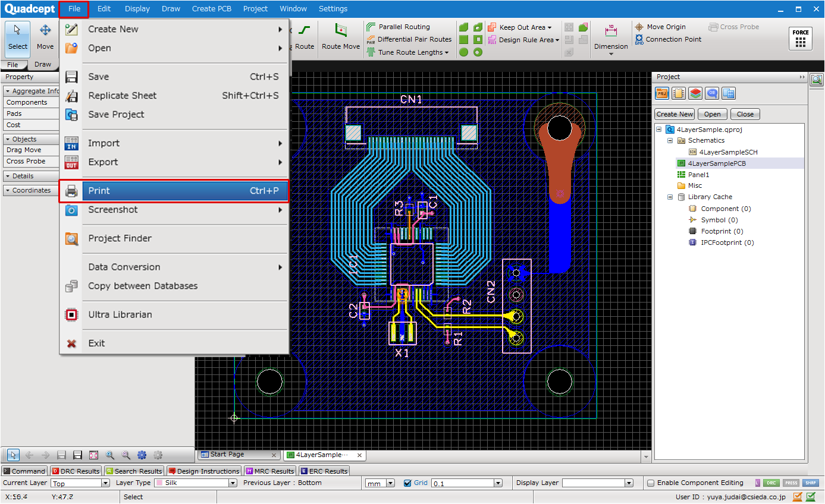The height and width of the screenshot is (504, 825).
Task: Select 4LayerSamplePCB in tree
Action: [717, 163]
